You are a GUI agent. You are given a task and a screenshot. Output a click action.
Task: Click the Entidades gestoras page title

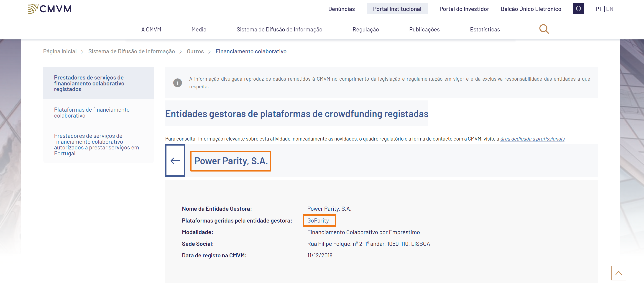point(297,114)
